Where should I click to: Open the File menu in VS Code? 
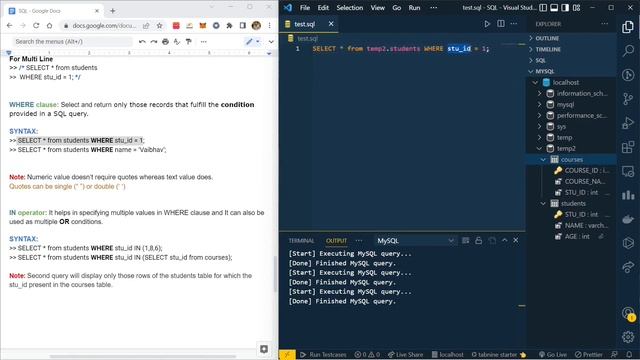304,8
